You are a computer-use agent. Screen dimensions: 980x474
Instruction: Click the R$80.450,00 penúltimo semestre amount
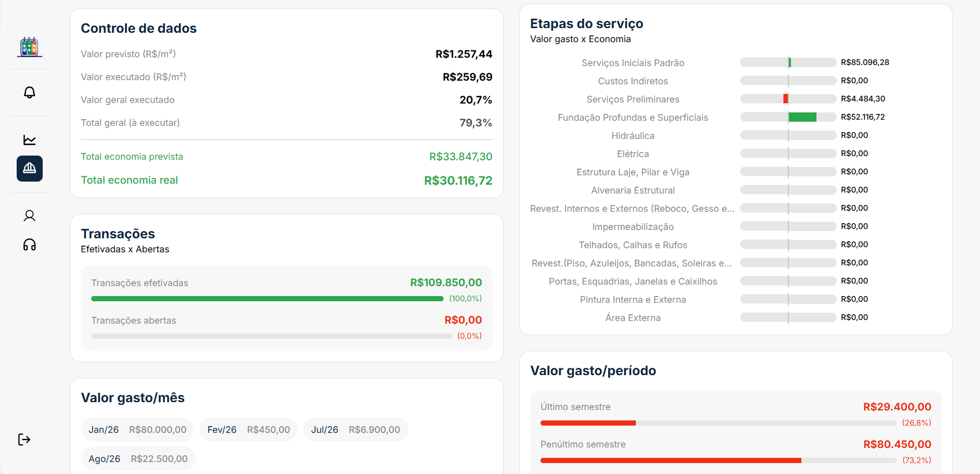click(897, 444)
